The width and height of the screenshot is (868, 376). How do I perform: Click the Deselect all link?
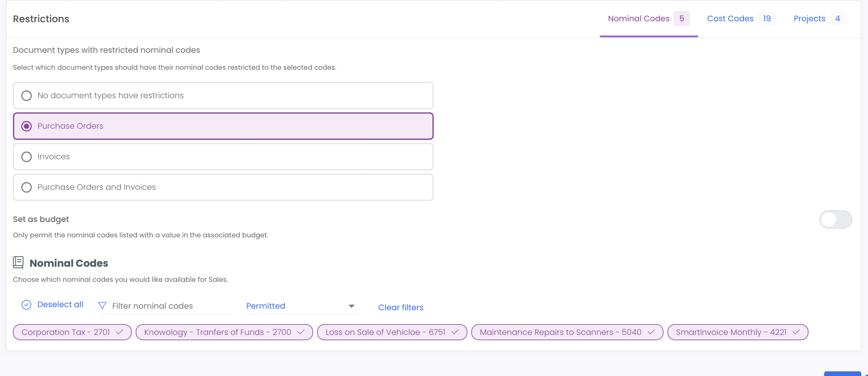[x=60, y=304]
